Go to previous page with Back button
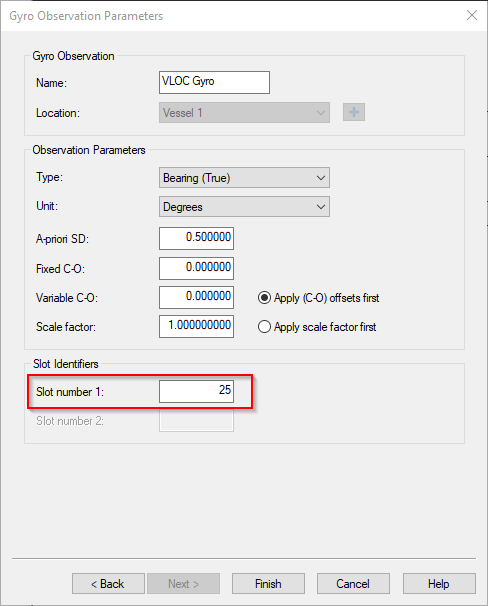 pos(108,584)
